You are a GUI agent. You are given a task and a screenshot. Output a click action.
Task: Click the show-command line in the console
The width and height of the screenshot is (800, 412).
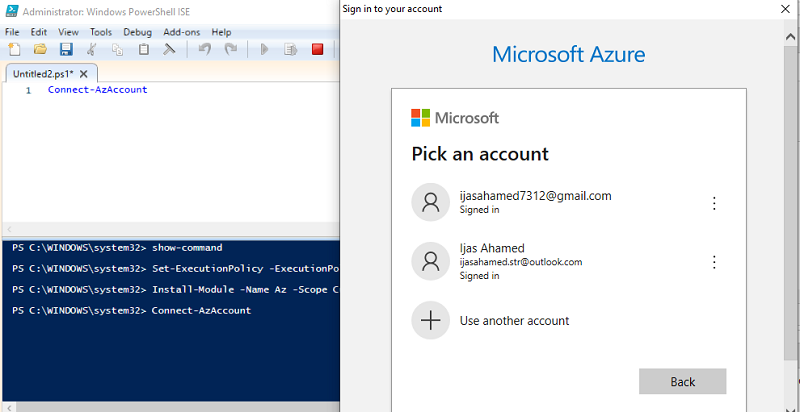[x=117, y=248]
